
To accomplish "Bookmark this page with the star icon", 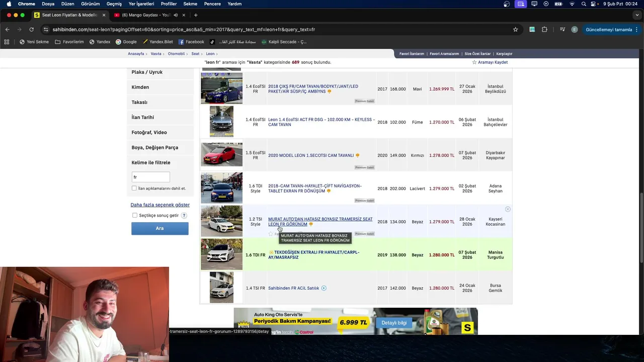I will [x=515, y=30].
